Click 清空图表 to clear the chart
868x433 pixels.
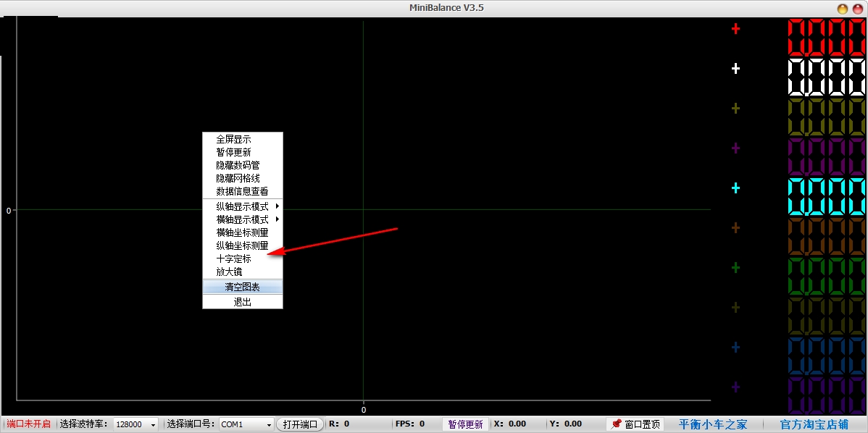(243, 287)
